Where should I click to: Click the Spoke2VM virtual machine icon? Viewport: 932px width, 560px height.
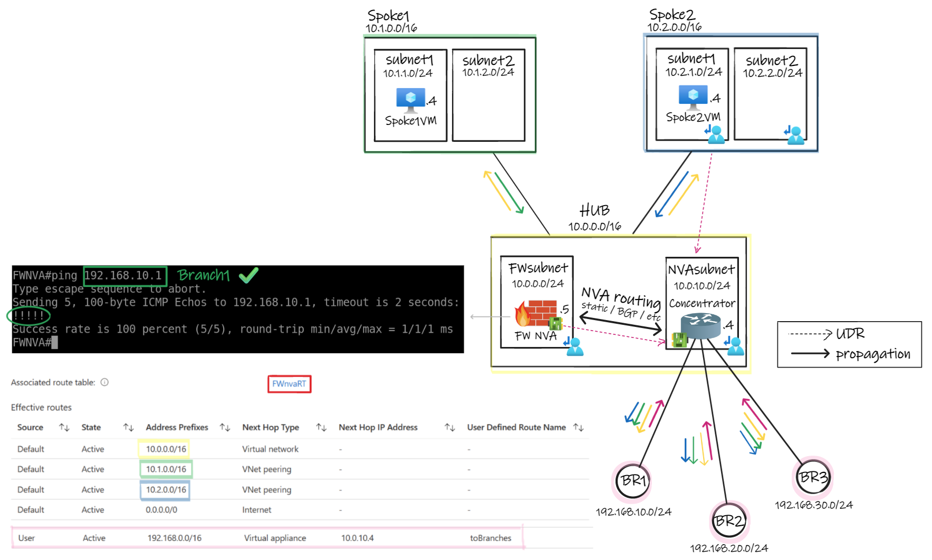point(694,96)
